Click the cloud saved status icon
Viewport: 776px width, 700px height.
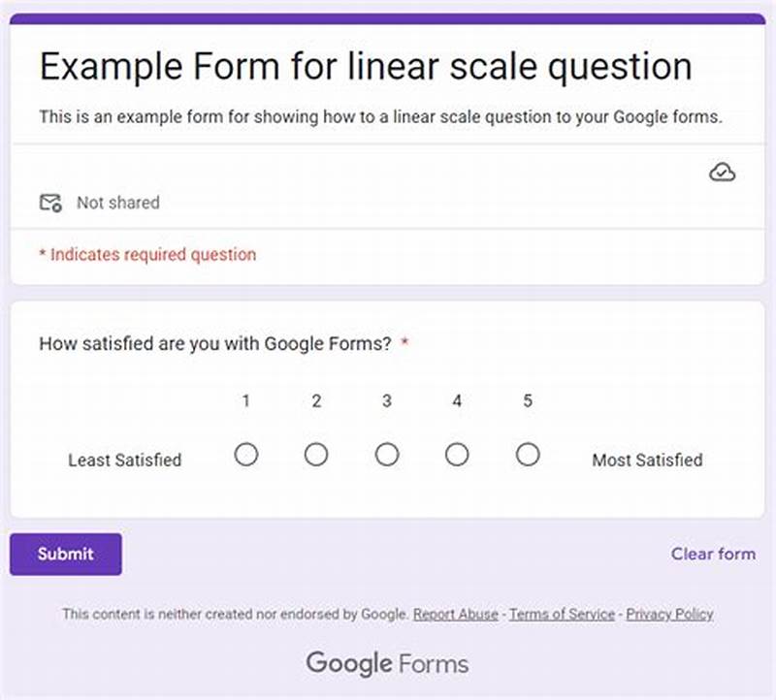[724, 171]
